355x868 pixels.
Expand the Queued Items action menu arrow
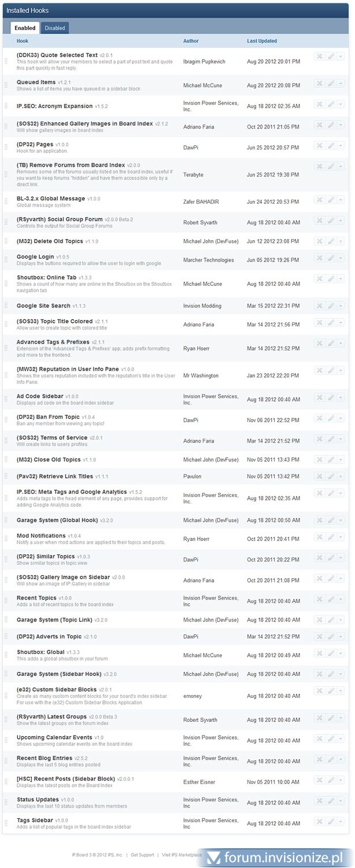tap(340, 83)
